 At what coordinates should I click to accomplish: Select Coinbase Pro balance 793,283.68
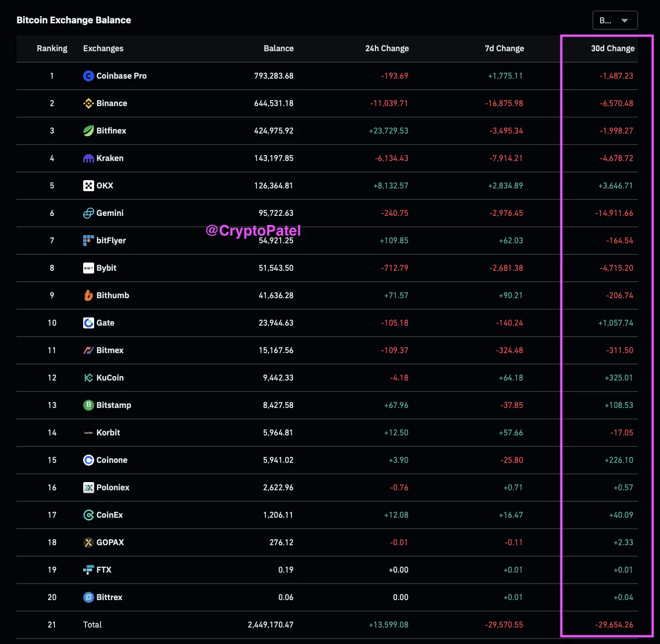click(274, 76)
